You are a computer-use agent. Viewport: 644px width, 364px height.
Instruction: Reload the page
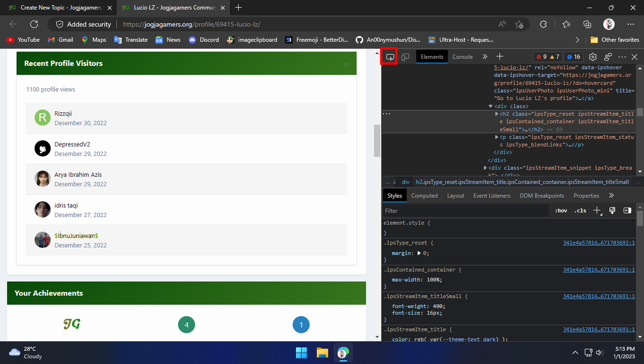coord(34,24)
